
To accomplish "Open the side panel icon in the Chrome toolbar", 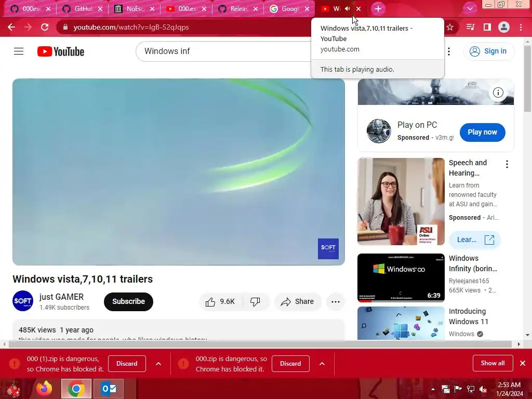I will 487,27.
